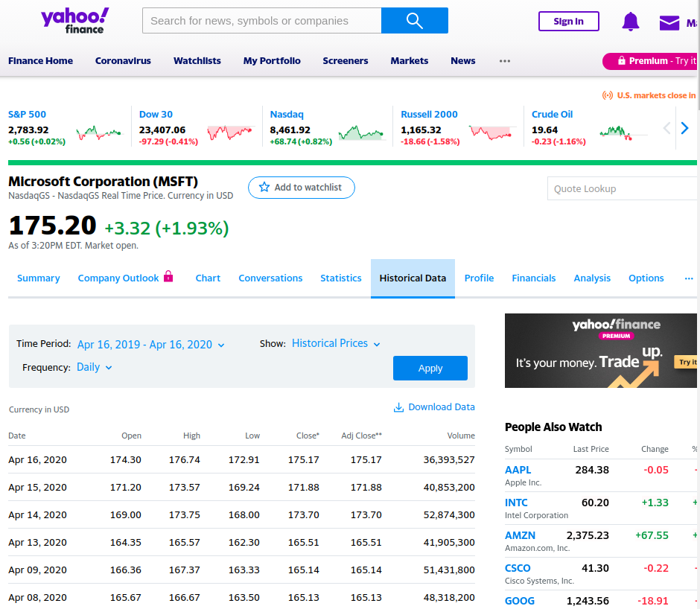Click the Sign in button
Viewport: 700px width, 609px height.
[x=569, y=21]
